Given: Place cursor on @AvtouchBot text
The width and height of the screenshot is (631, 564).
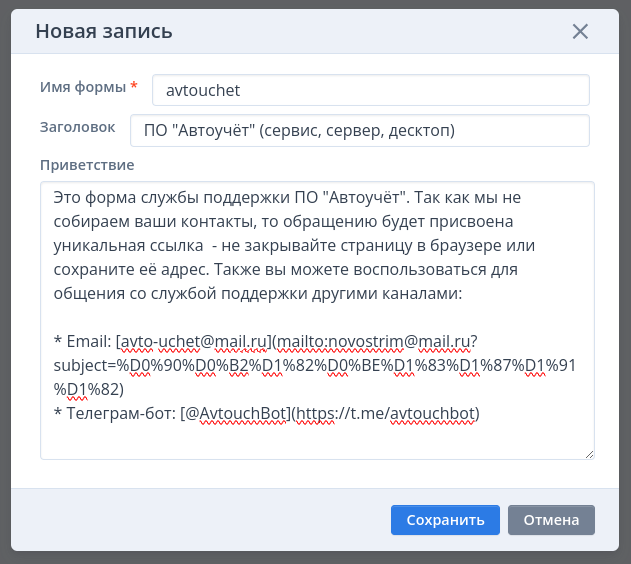Looking at the screenshot, I should click(x=235, y=414).
